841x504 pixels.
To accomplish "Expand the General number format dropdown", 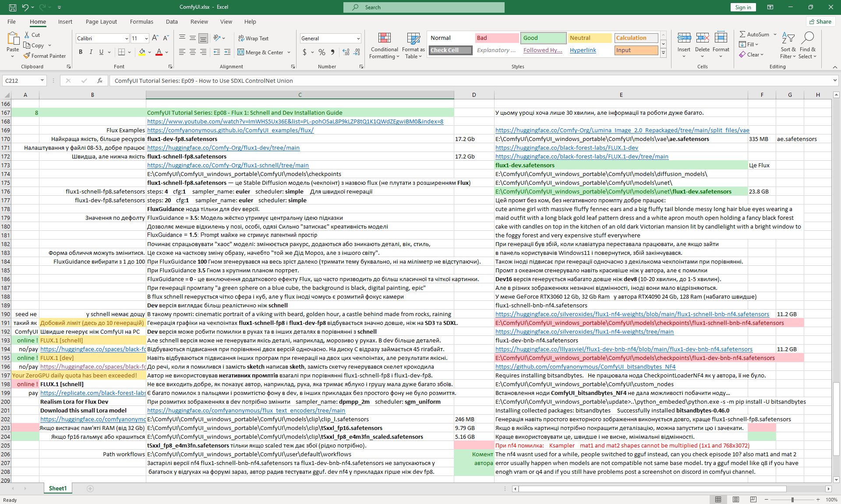I will [358, 39].
